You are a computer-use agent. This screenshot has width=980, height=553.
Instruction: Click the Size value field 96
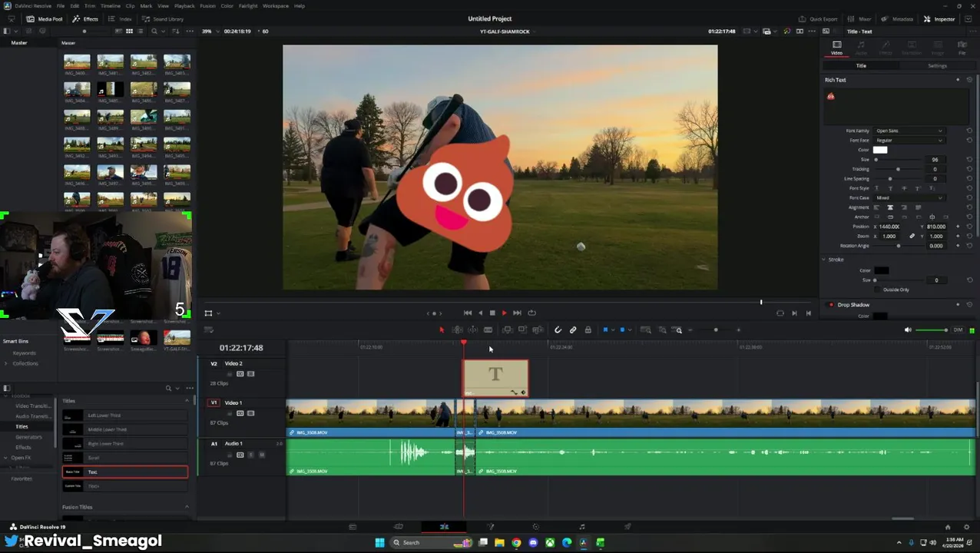(x=935, y=160)
